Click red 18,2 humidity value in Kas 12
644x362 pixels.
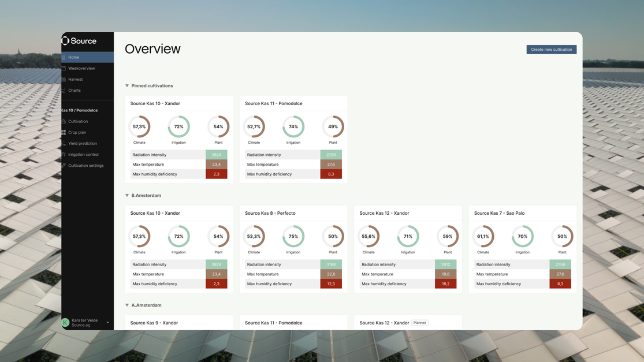(x=446, y=283)
